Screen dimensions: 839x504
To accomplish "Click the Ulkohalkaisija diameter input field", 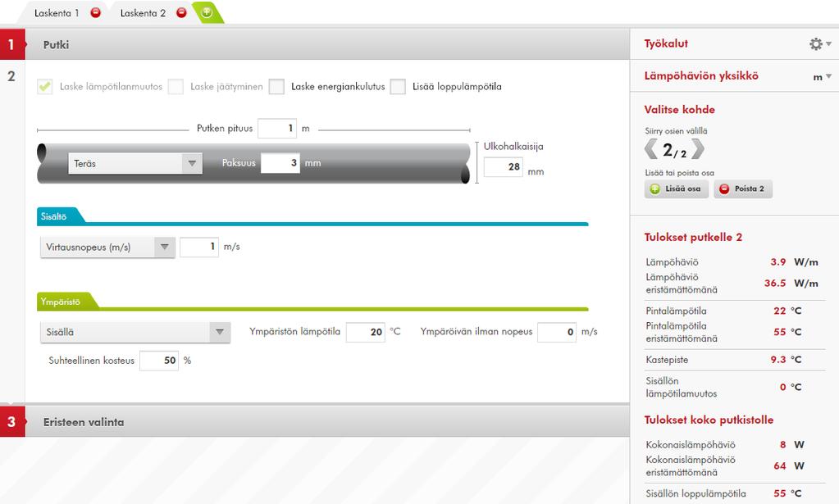I will 503,166.
